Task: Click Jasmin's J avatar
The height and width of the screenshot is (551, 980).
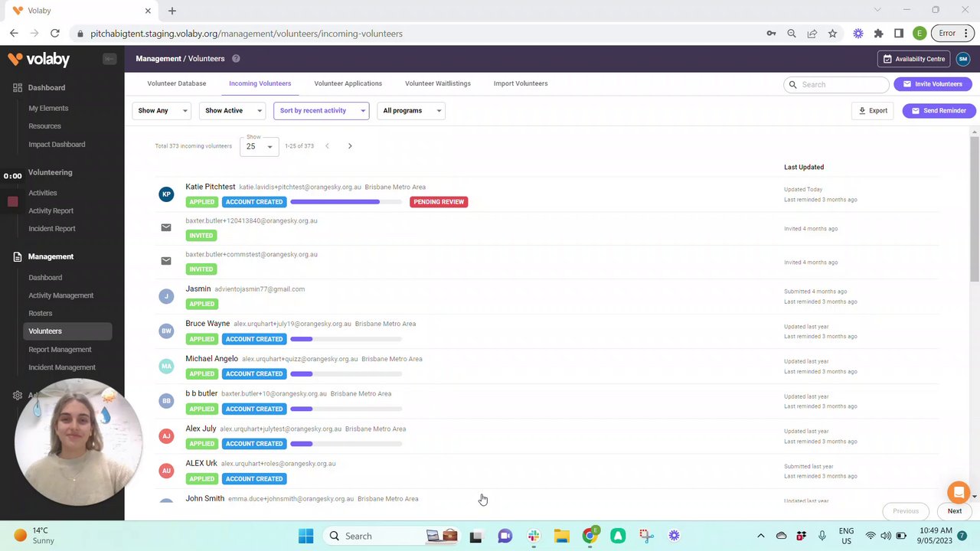Action: (166, 296)
